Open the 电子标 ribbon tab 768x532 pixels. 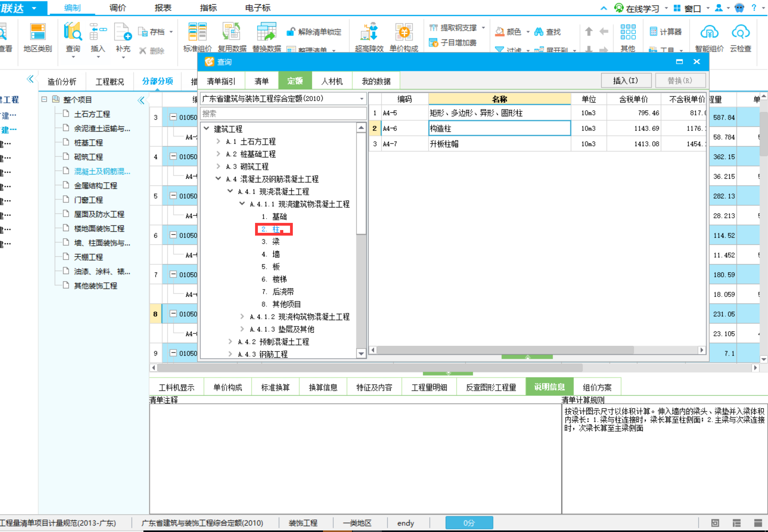pos(257,8)
